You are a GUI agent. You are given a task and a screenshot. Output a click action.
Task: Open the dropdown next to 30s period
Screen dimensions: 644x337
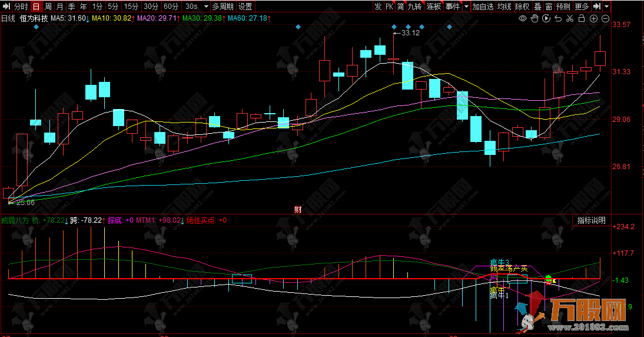[205, 6]
